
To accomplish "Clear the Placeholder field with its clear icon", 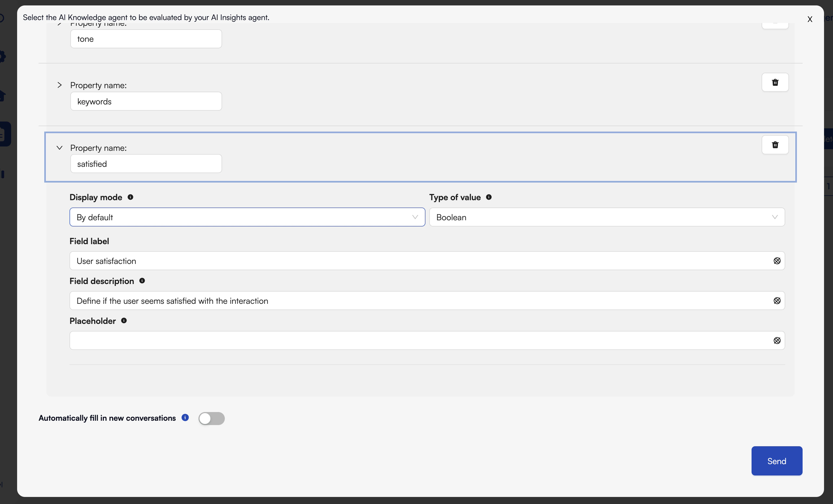I will click(777, 340).
